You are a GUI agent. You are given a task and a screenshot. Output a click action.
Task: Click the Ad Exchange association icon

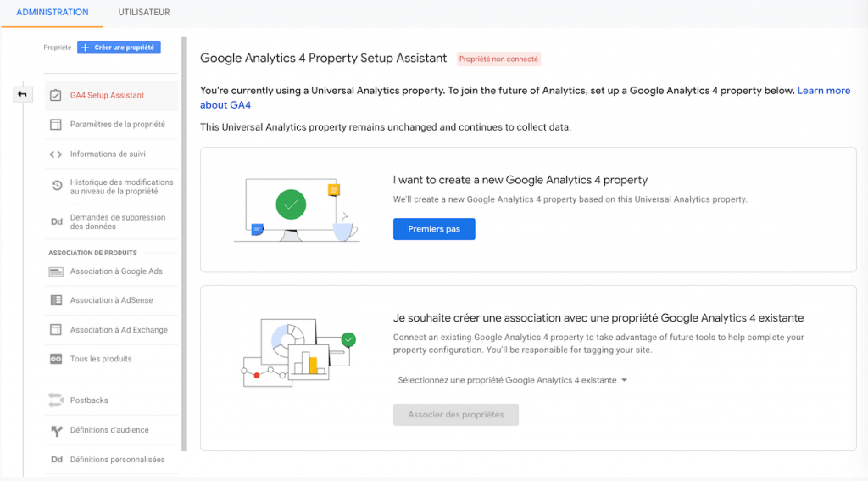56,330
